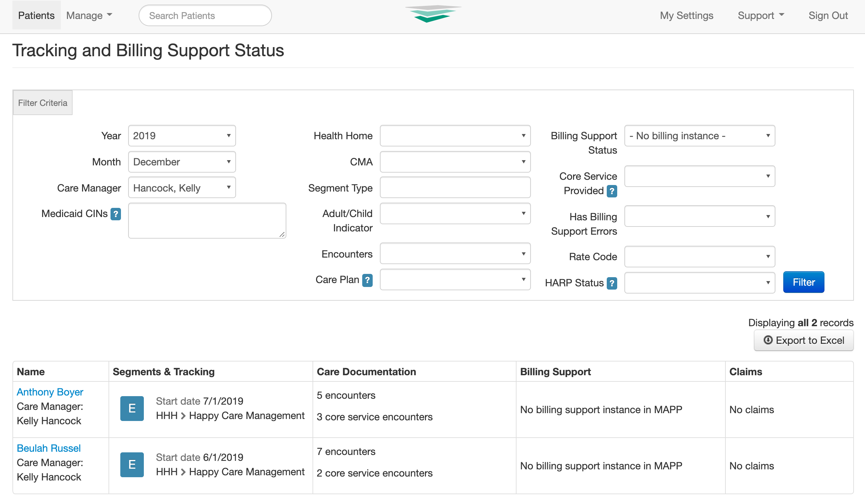Click the HARP Status help icon
The image size is (865, 504).
(x=612, y=283)
